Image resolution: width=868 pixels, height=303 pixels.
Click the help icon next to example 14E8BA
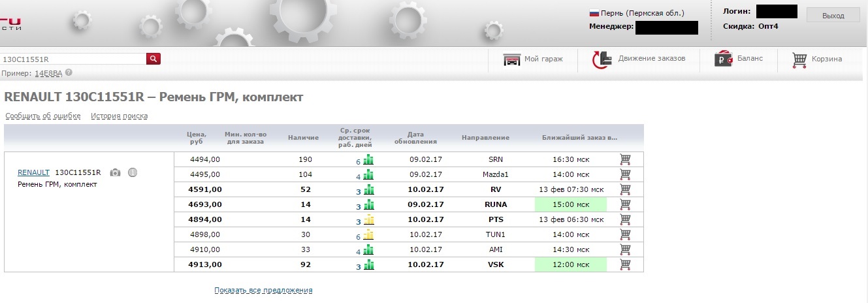(x=69, y=73)
